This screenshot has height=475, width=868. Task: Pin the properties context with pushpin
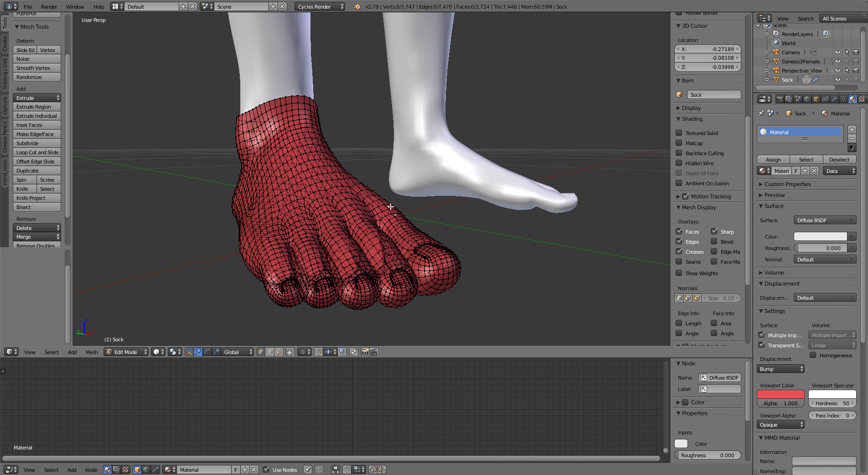pos(761,113)
